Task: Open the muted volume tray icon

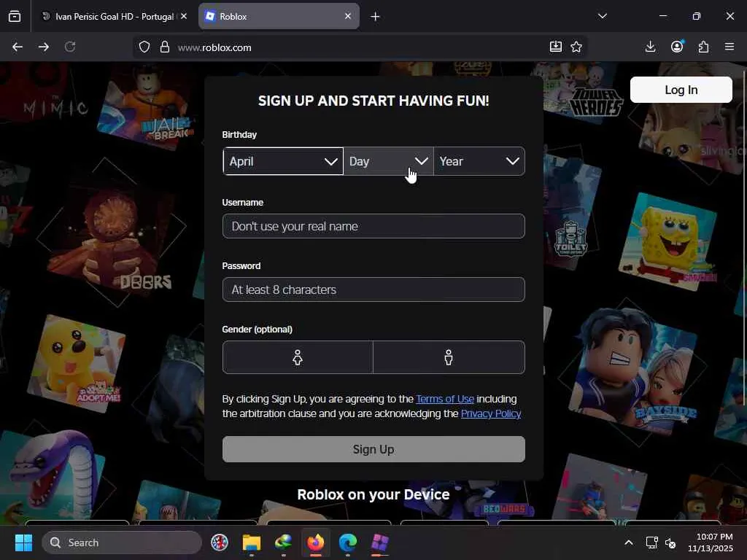Action: click(x=670, y=542)
